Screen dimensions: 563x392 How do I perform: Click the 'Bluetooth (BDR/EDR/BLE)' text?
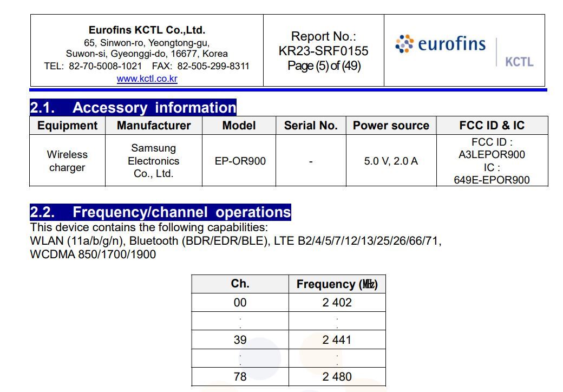click(198, 240)
